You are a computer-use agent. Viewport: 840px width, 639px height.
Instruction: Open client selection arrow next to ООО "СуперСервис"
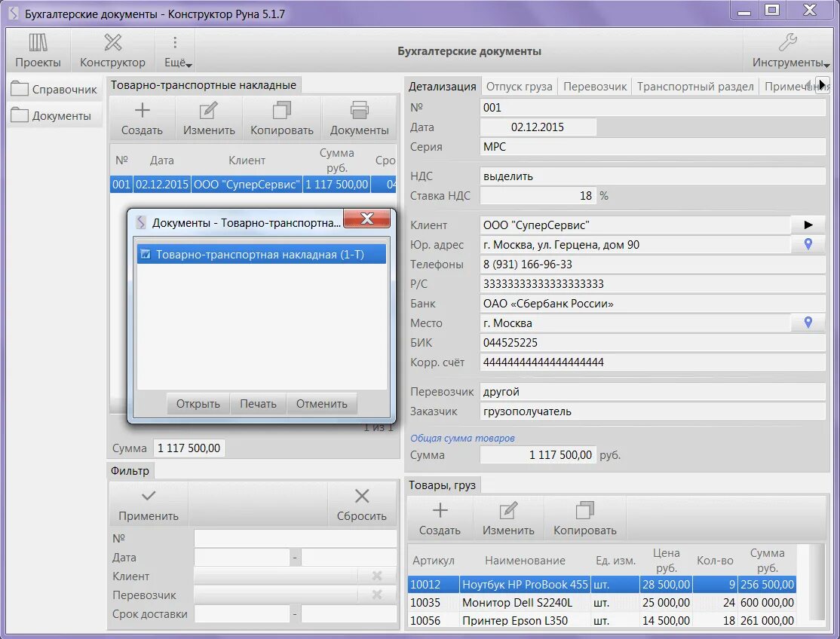[808, 225]
